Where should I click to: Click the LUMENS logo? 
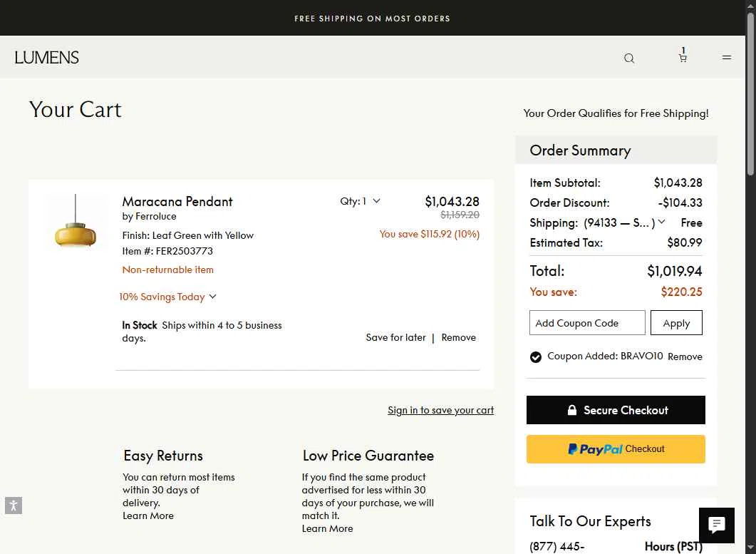pyautogui.click(x=47, y=58)
